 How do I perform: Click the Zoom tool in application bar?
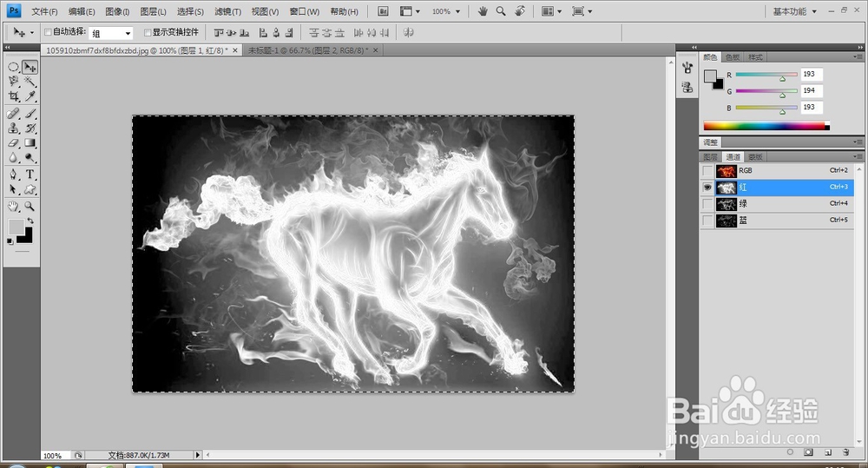[501, 11]
